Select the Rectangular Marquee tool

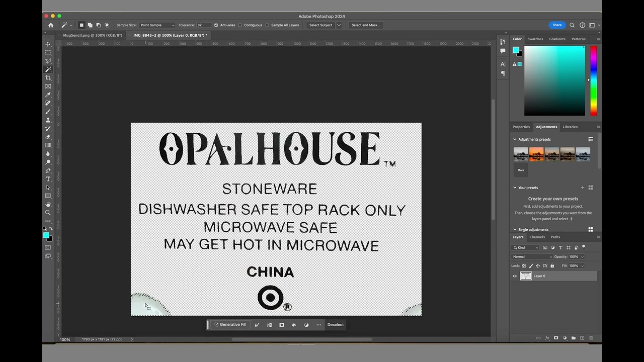point(48,52)
